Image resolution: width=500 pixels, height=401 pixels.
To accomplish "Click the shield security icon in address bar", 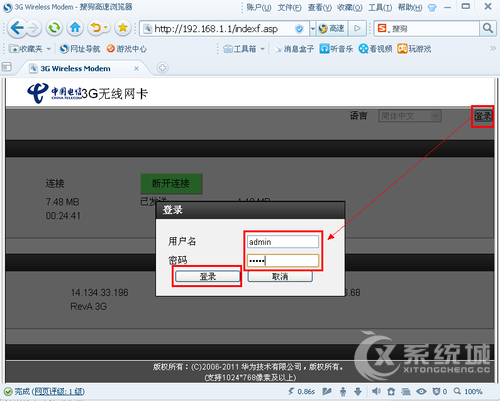I will pyautogui.click(x=299, y=29).
